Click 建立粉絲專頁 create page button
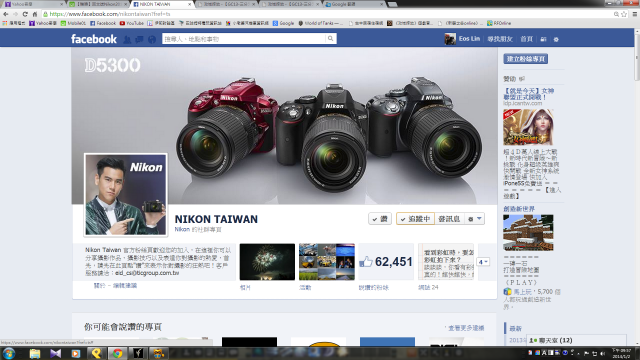Image resolution: width=640 pixels, height=360 pixels. tap(525, 59)
